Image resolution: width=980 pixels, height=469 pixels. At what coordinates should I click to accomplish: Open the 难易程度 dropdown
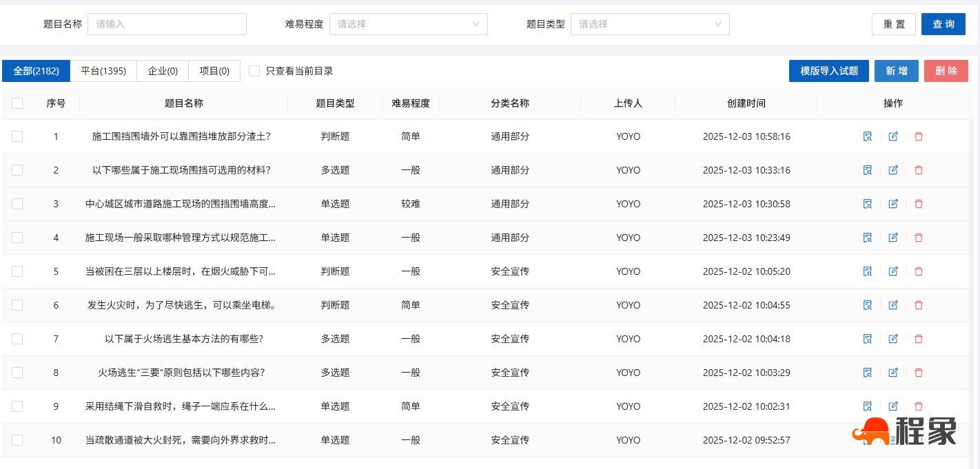(409, 23)
